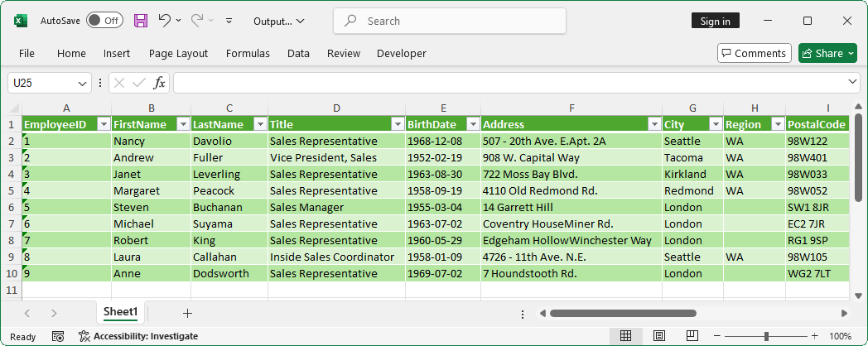Image resolution: width=868 pixels, height=346 pixels.
Task: Open Customize Quick Access Toolbar menu
Action: (229, 21)
